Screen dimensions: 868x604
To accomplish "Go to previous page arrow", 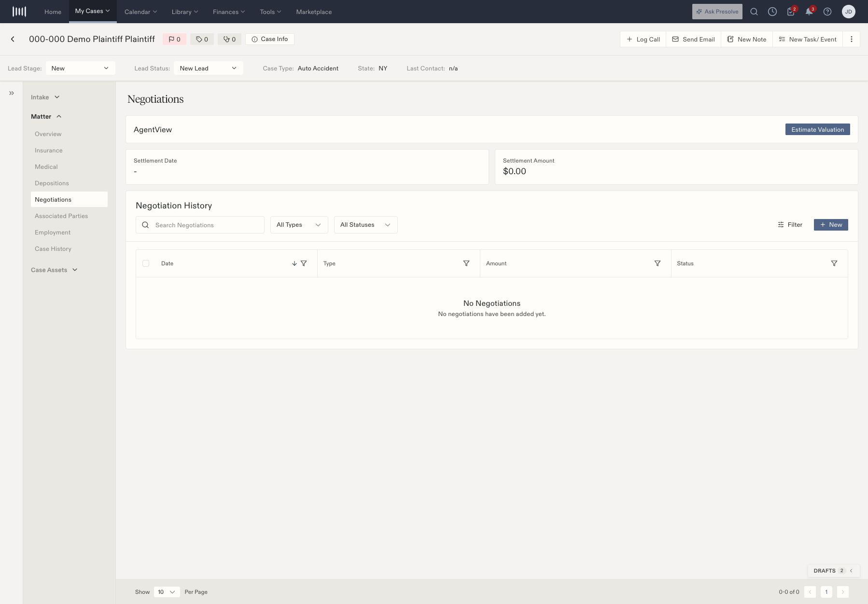I will [810, 592].
